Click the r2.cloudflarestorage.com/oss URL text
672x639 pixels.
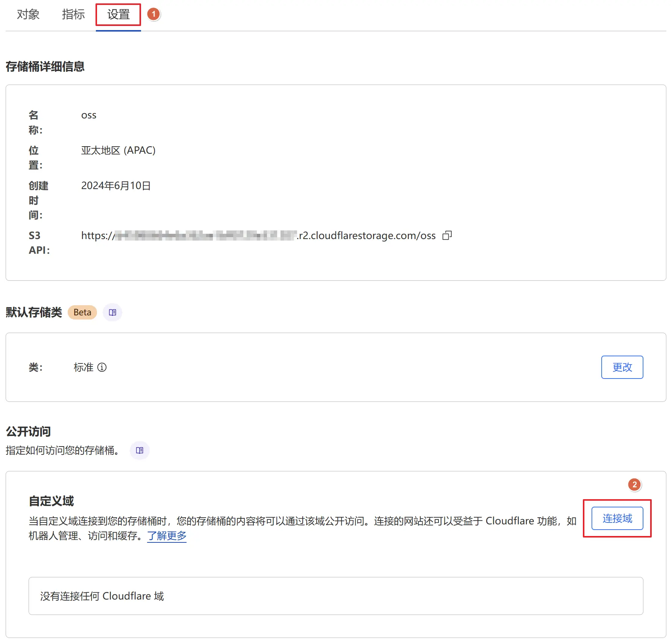click(x=258, y=236)
